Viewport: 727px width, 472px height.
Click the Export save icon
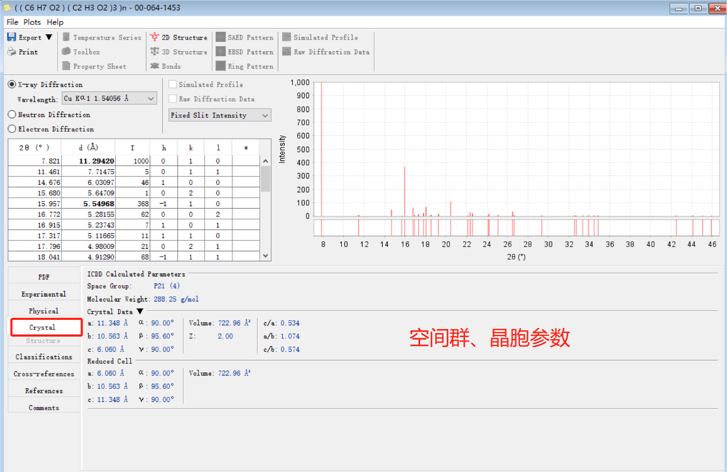11,37
